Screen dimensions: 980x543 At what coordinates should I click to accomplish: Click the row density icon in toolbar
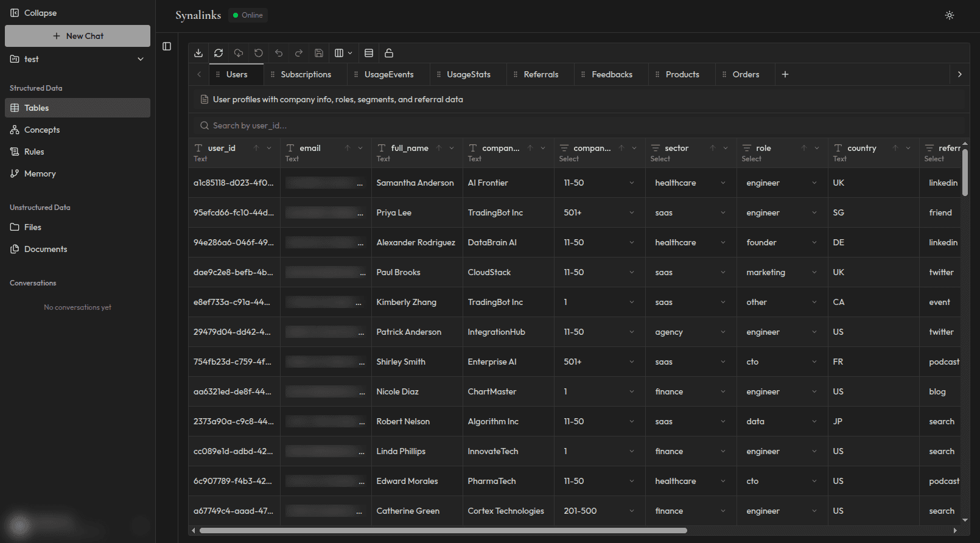[369, 53]
